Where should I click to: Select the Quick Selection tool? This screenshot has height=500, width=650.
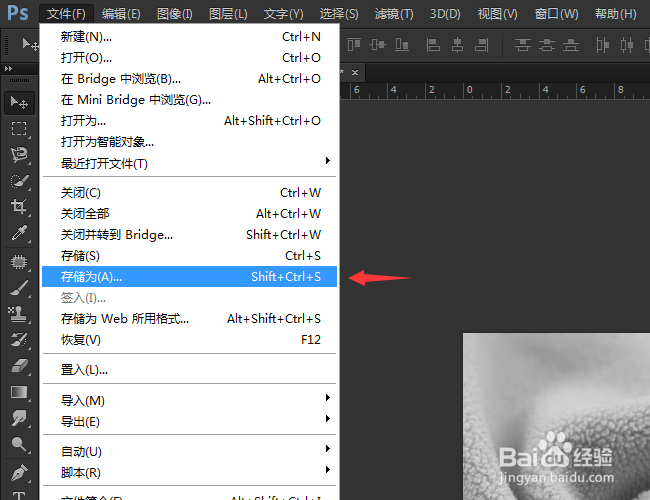[x=19, y=181]
